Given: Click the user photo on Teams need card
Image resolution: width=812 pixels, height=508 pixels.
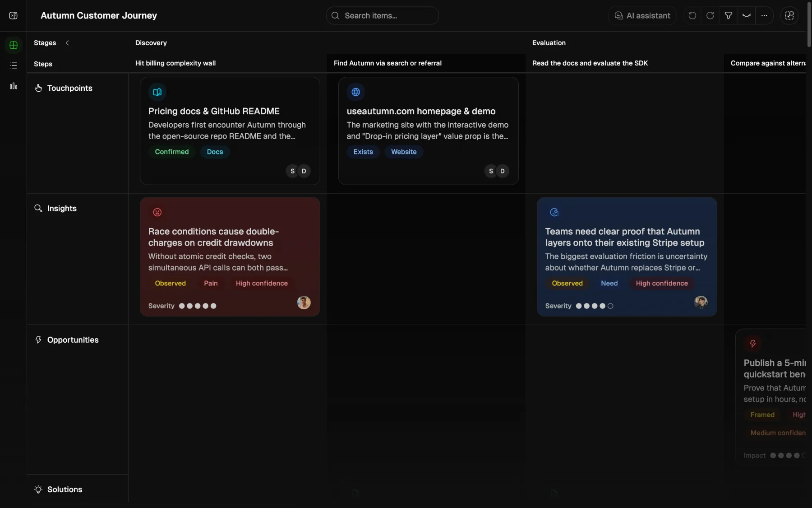Looking at the screenshot, I should tap(701, 303).
